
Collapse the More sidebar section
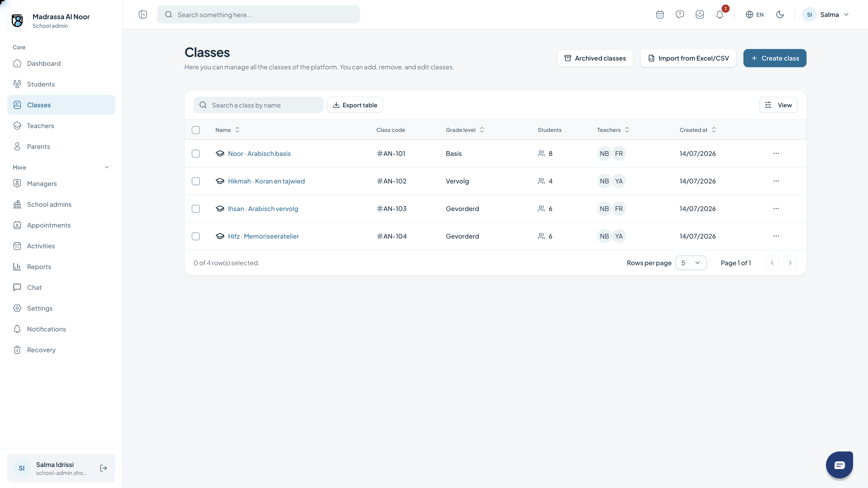(x=106, y=167)
